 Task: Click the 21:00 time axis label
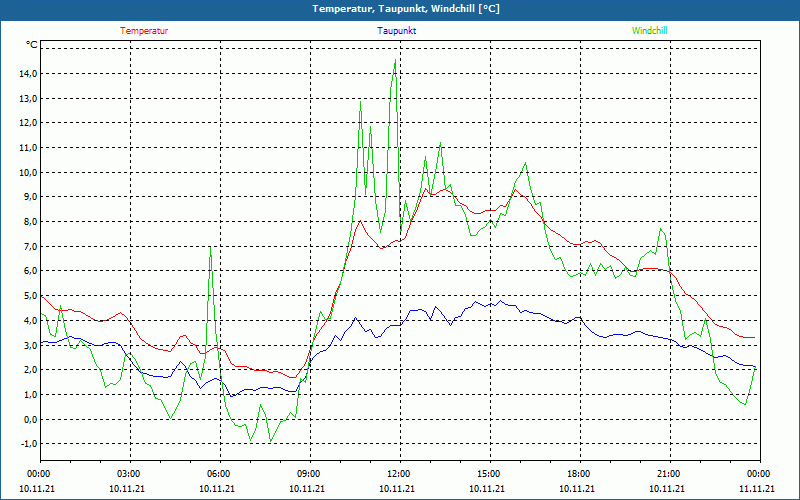[668, 474]
